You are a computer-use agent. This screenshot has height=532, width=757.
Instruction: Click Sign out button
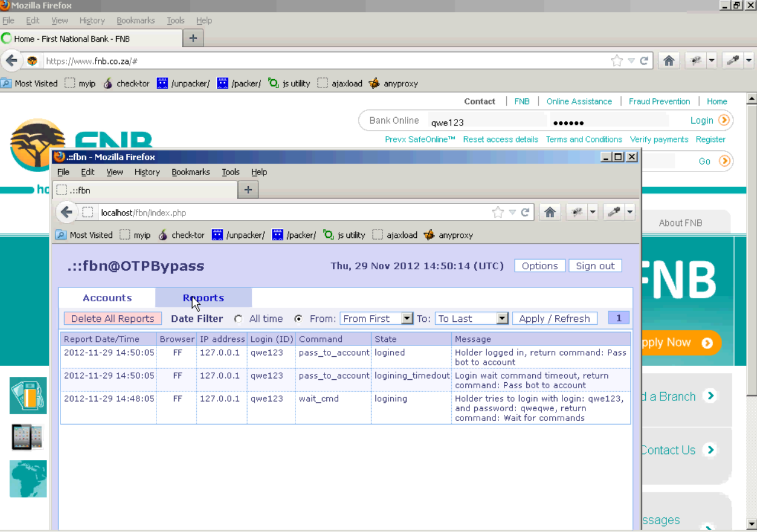click(x=595, y=266)
